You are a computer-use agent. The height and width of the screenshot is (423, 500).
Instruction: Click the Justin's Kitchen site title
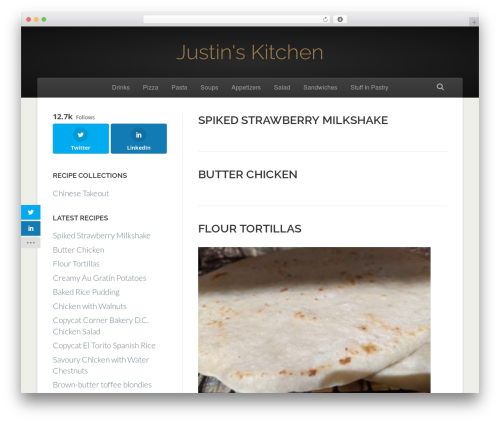pos(250,52)
